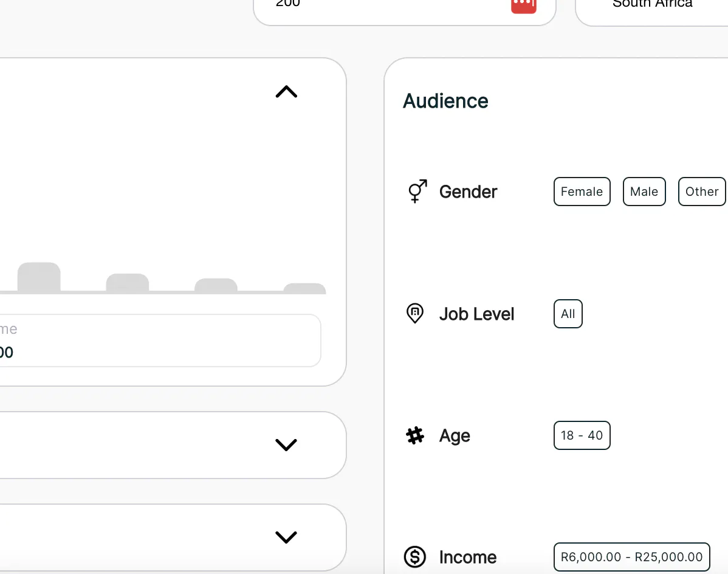Screen dimensions: 728x574
Task: Click the 18 - 40 age range chip
Action: (582, 435)
